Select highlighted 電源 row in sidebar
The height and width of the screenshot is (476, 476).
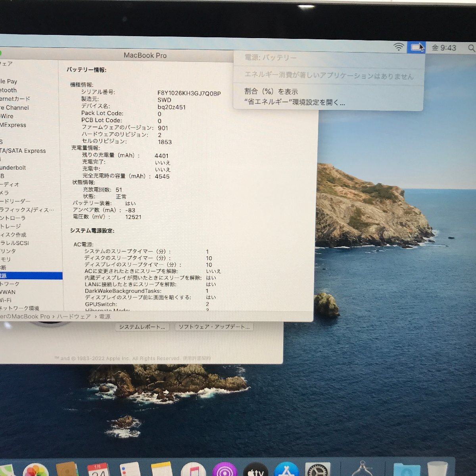point(31,276)
